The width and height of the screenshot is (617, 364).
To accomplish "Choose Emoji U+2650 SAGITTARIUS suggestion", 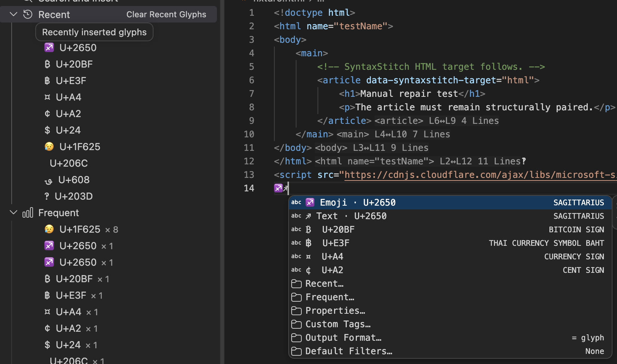I will pyautogui.click(x=450, y=203).
